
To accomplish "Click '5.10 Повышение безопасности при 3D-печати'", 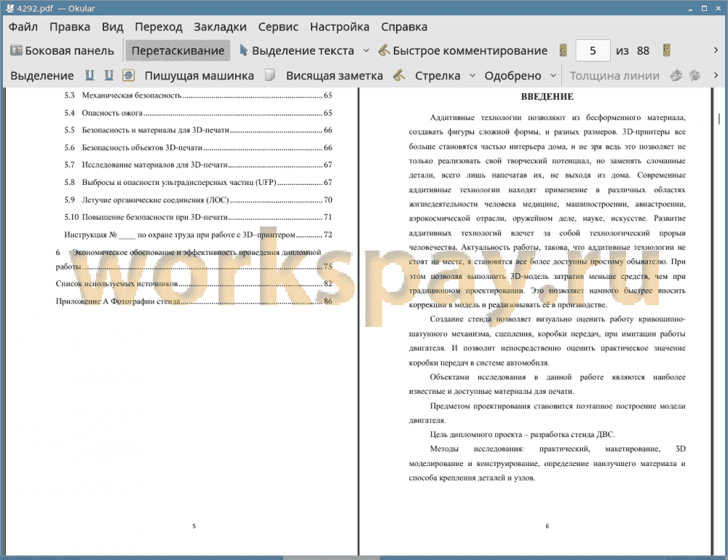I will tap(198, 217).
